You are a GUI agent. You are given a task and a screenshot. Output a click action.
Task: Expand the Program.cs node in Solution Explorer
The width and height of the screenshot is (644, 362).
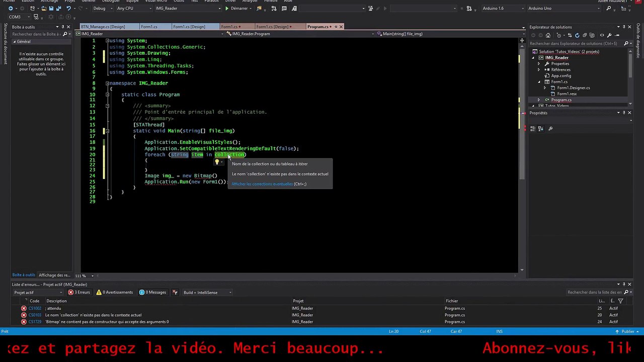coord(539,100)
